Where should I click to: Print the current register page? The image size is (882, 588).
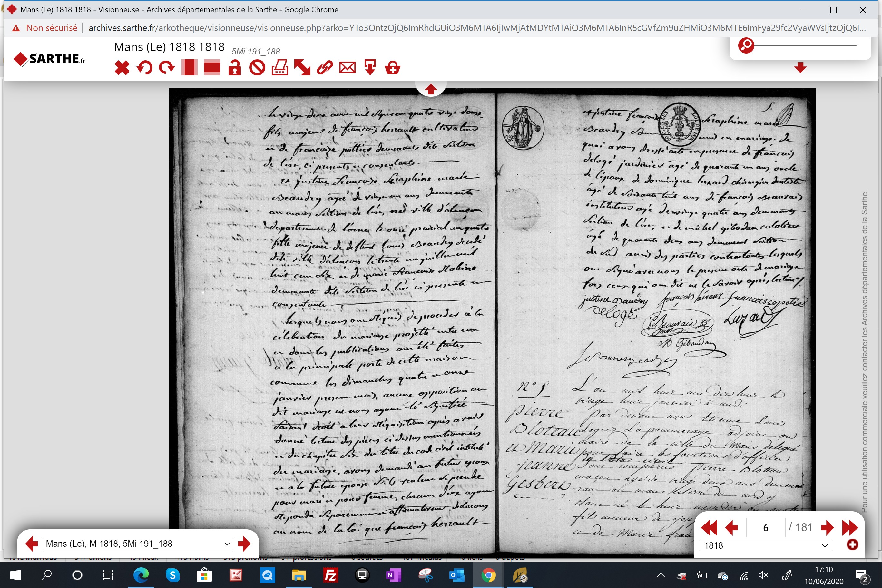pyautogui.click(x=280, y=68)
